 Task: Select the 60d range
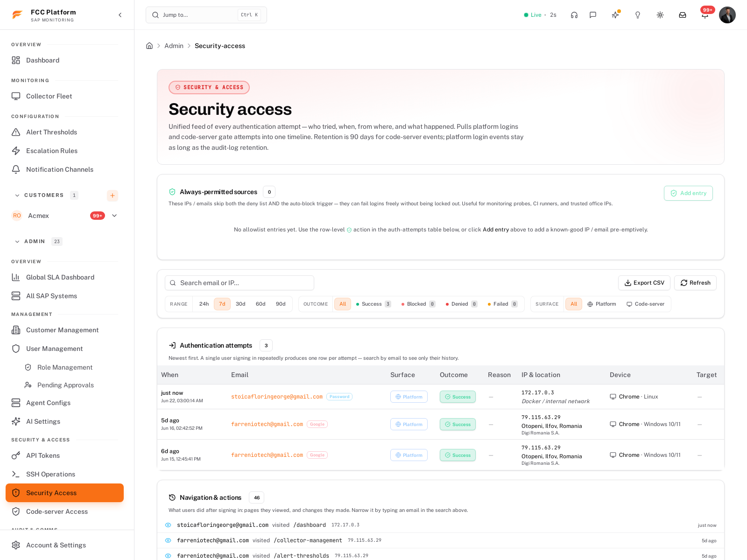click(261, 304)
